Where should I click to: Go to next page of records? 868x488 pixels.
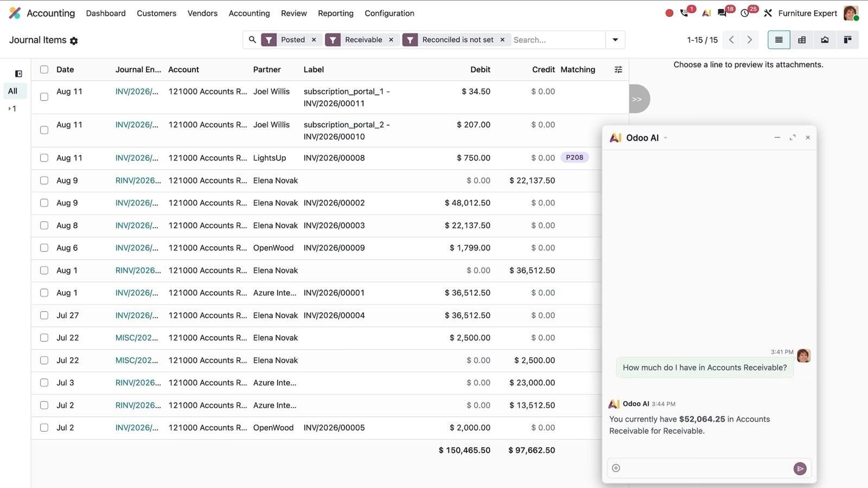tap(750, 40)
